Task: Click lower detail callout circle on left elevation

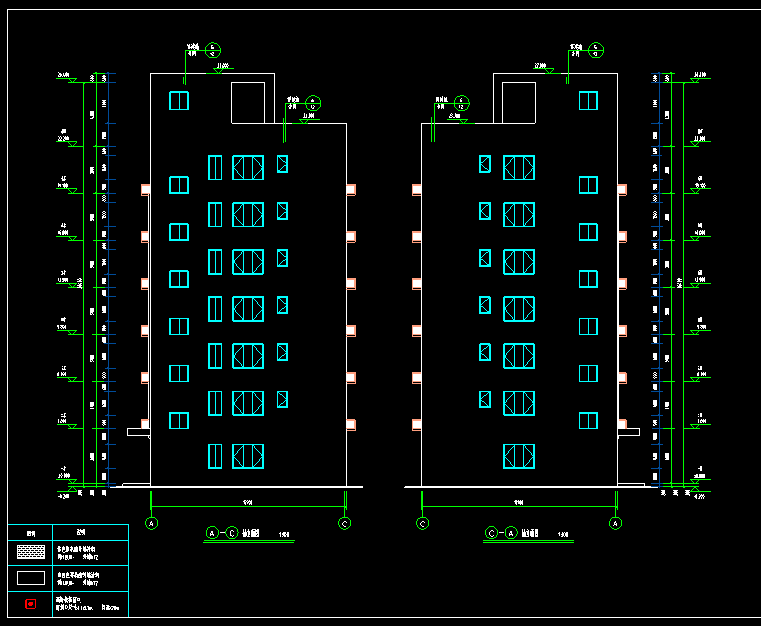Action: click(x=313, y=102)
